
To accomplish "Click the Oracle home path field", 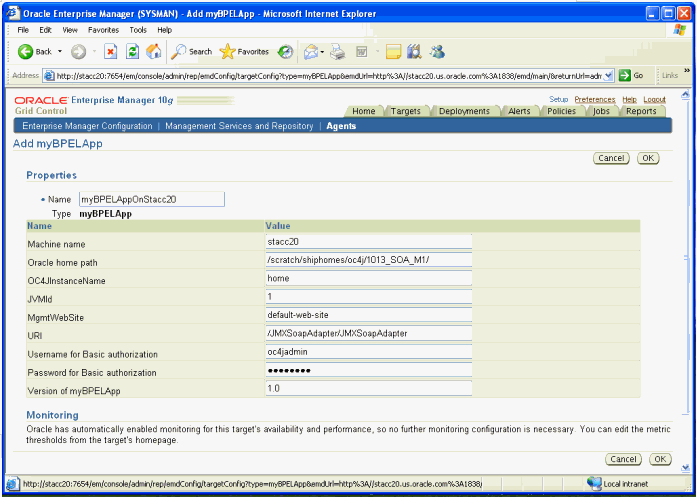I will point(367,260).
